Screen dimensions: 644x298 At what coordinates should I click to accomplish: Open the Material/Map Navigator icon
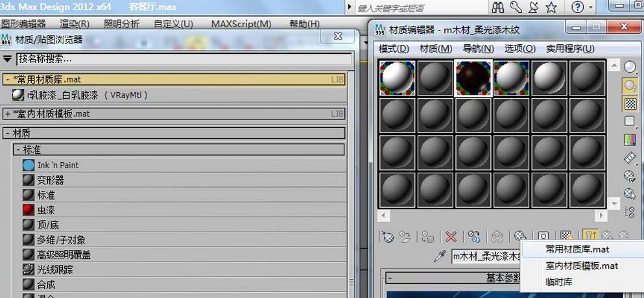(x=630, y=212)
